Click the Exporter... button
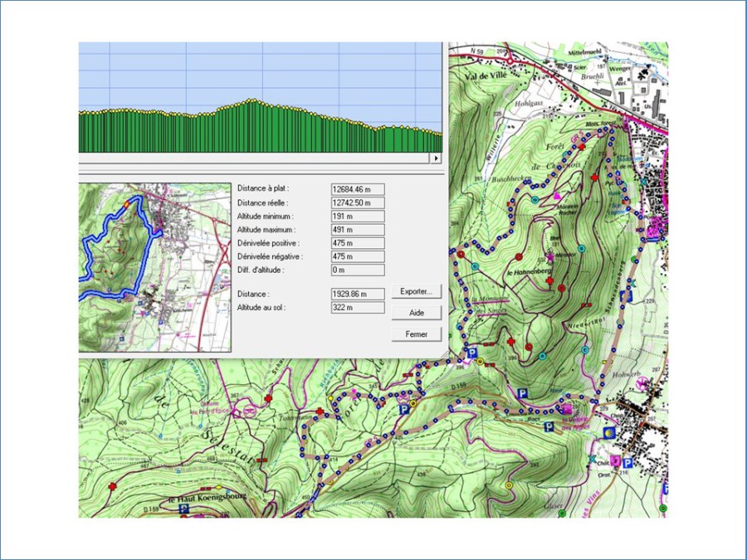 416,292
